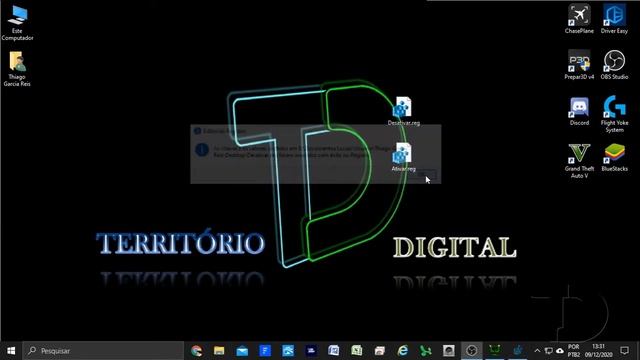Open Excel from the taskbar
Image resolution: width=640 pixels, height=360 pixels.
pos(356,351)
